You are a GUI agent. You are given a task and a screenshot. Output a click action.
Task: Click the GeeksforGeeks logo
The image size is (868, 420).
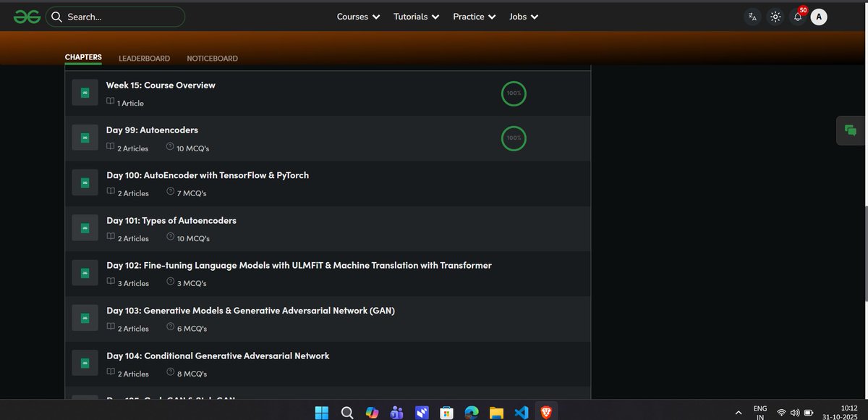click(27, 17)
